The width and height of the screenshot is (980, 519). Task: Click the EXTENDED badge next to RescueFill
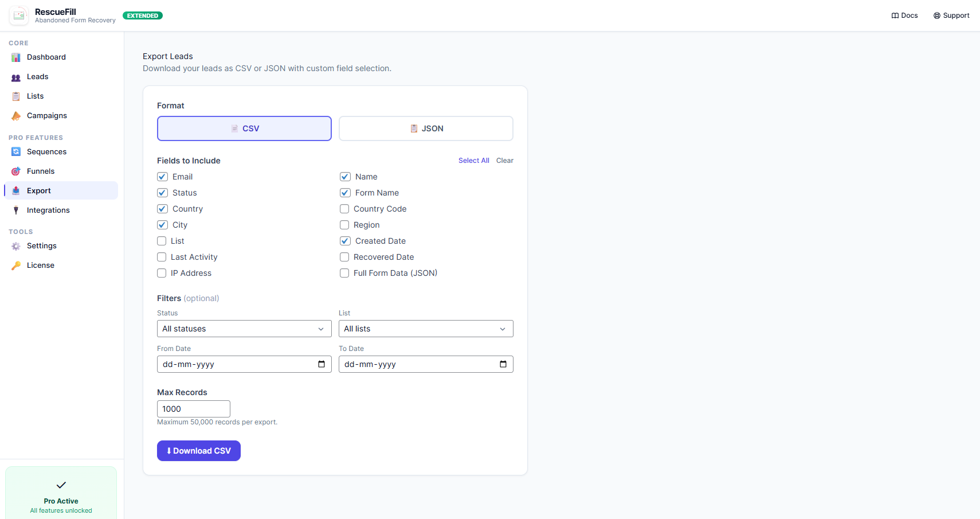[x=142, y=15]
